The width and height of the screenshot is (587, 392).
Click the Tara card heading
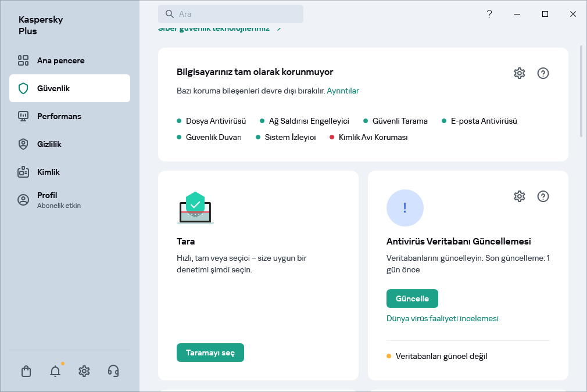point(185,241)
